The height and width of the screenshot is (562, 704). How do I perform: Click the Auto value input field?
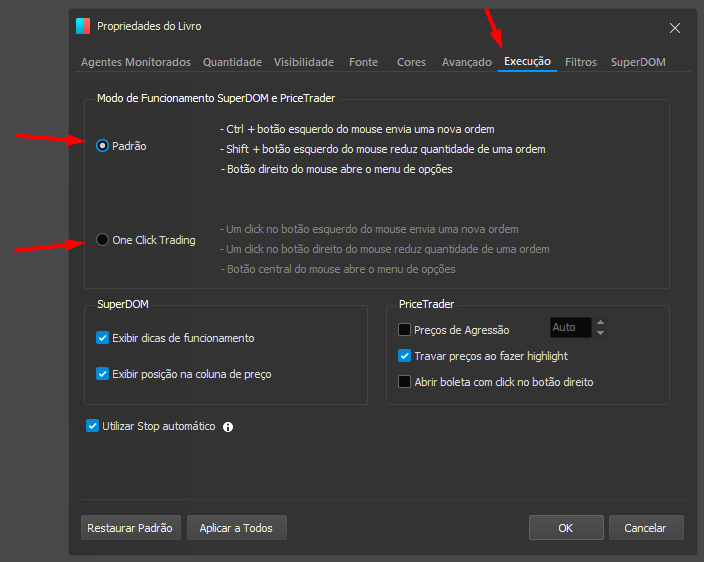tap(571, 327)
